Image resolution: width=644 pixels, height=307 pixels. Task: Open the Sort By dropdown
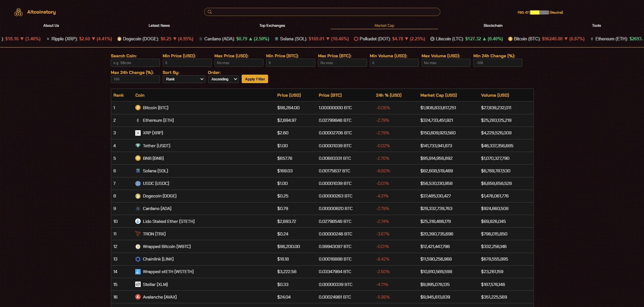[x=184, y=79]
